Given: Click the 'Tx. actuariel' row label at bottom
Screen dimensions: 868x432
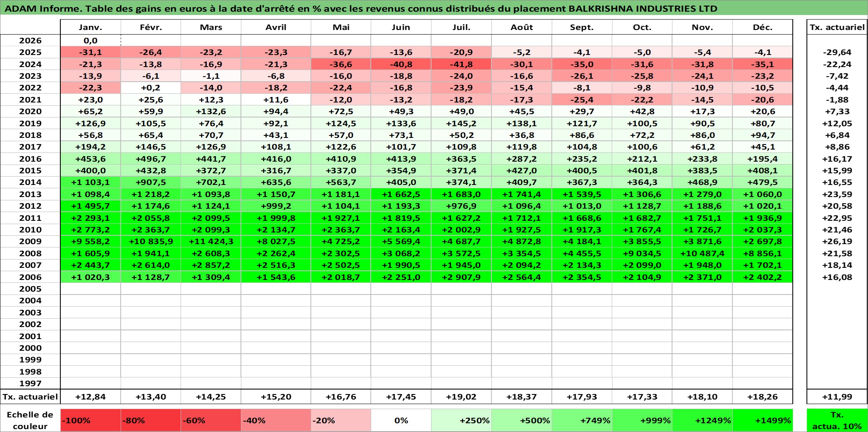Looking at the screenshot, I should pos(30,397).
